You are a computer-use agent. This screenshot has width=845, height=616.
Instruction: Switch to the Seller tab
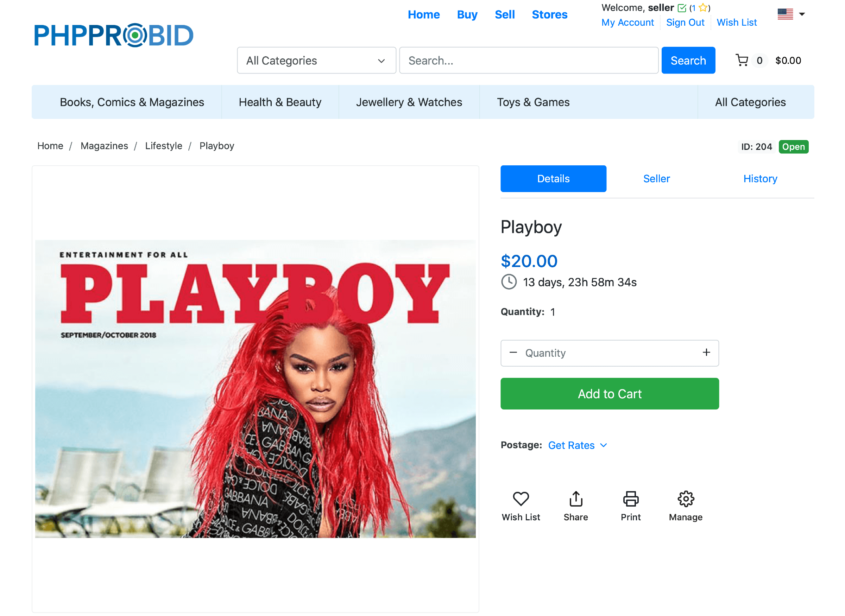(x=656, y=179)
